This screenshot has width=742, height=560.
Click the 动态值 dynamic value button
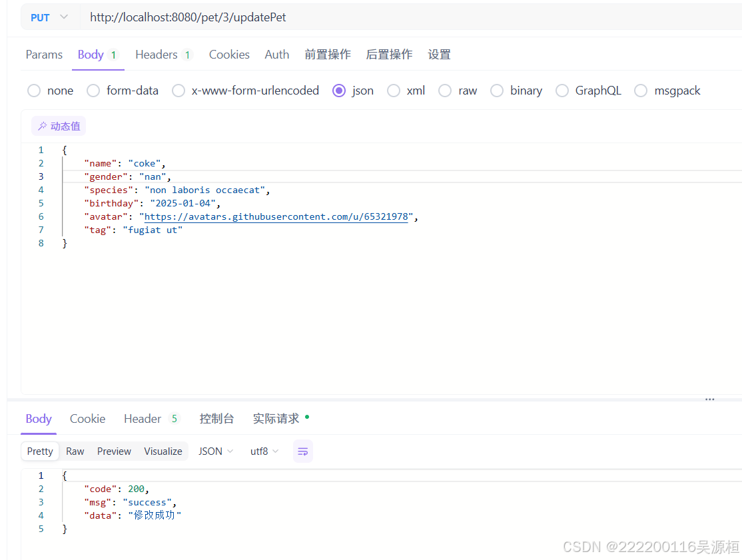coord(59,127)
